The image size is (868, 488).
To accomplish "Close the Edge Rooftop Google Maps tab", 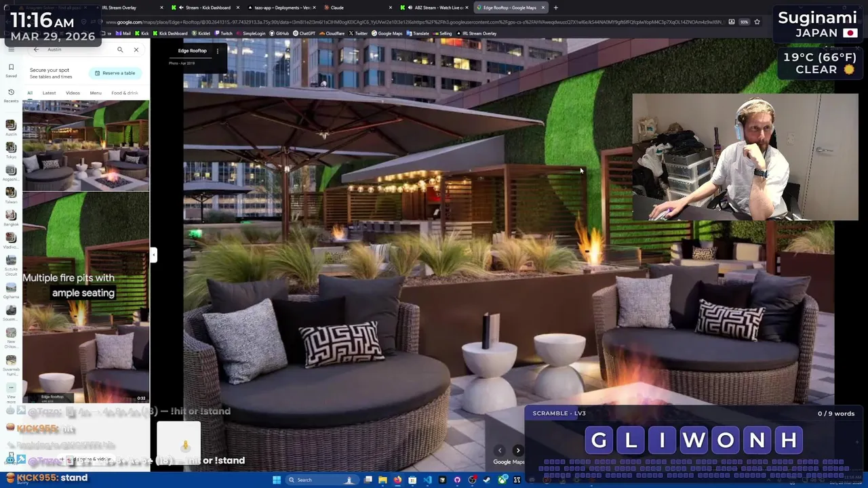I will pos(543,7).
